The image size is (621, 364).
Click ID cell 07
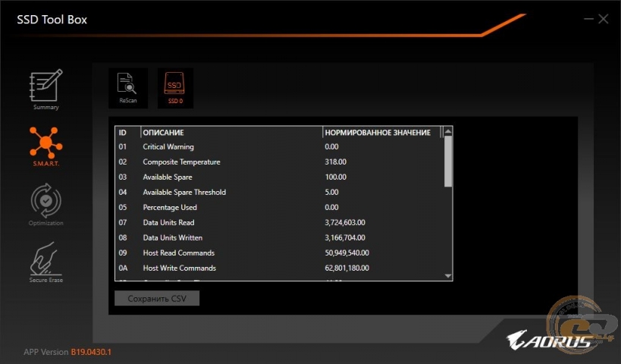123,223
